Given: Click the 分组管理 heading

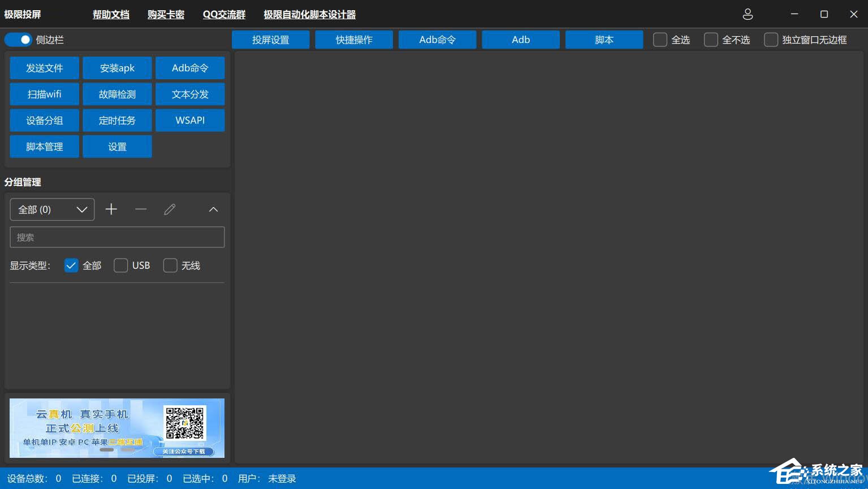Looking at the screenshot, I should 23,182.
